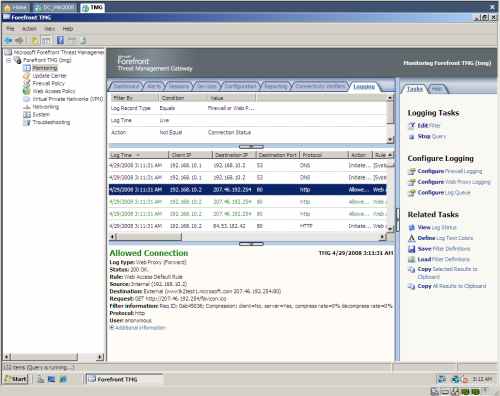This screenshot has width=500, height=396.
Task: Click the Configure Firewall Logging icon
Action: point(412,171)
